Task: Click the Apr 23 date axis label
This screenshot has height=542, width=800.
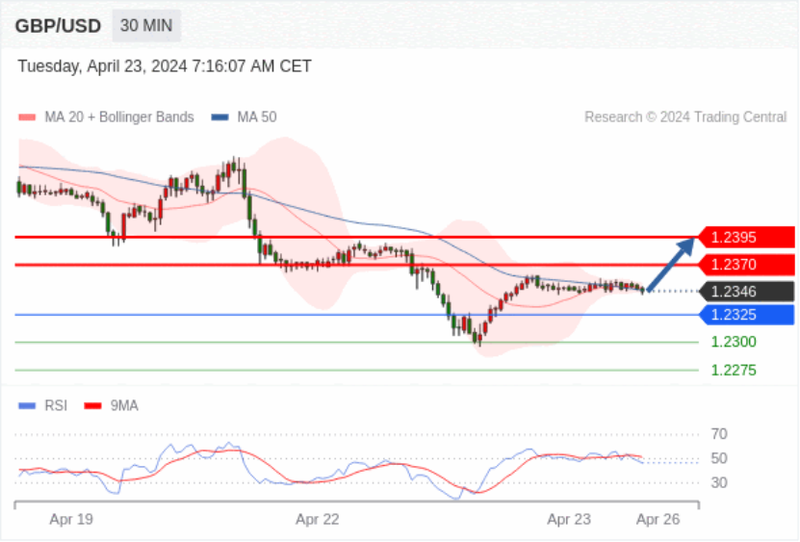Action: point(569,520)
